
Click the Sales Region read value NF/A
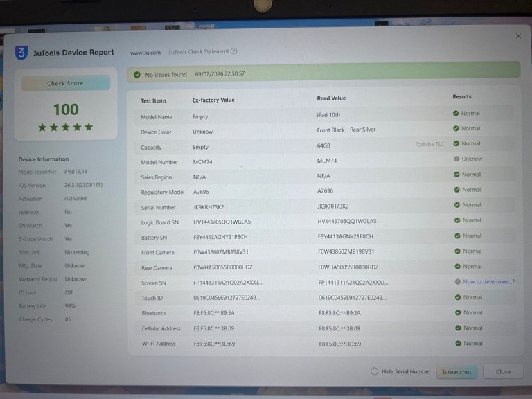click(323, 176)
